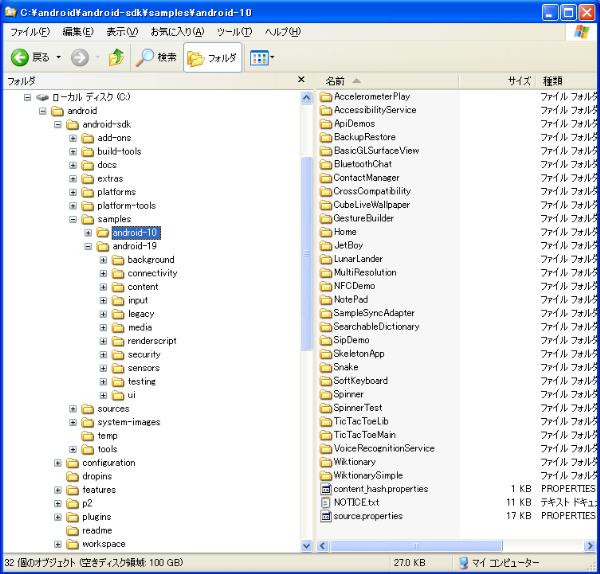The height and width of the screenshot is (574, 600).
Task: Collapse the android tree node
Action: 42,111
